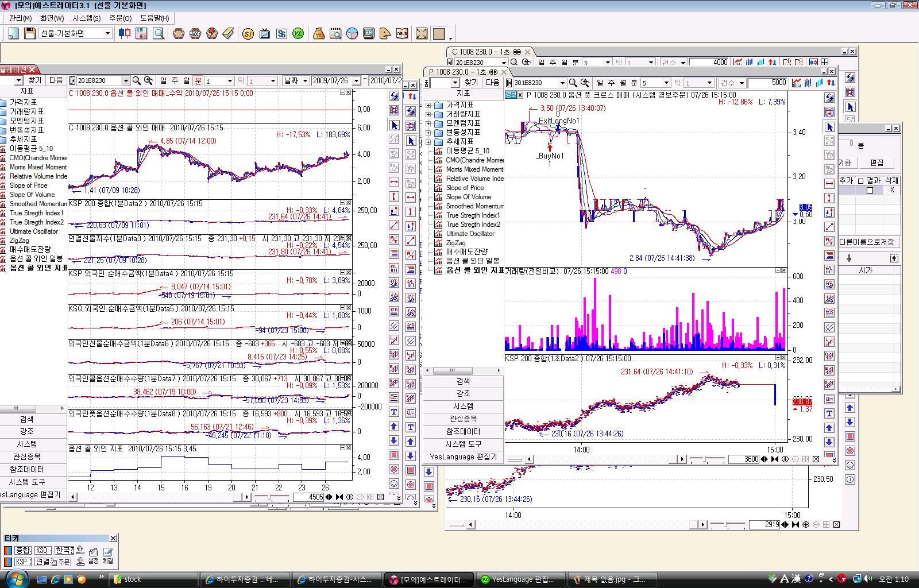
Task: Tick the checkbox in the 결과 column row
Action: (x=870, y=190)
